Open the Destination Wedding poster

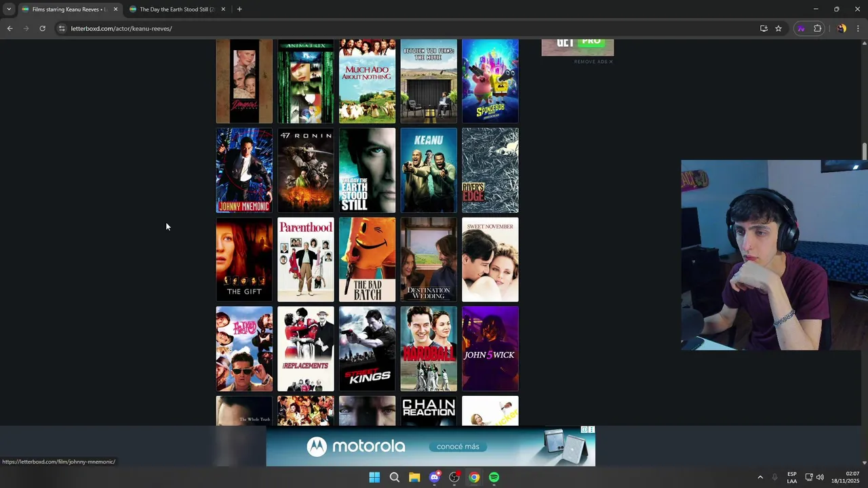(429, 260)
